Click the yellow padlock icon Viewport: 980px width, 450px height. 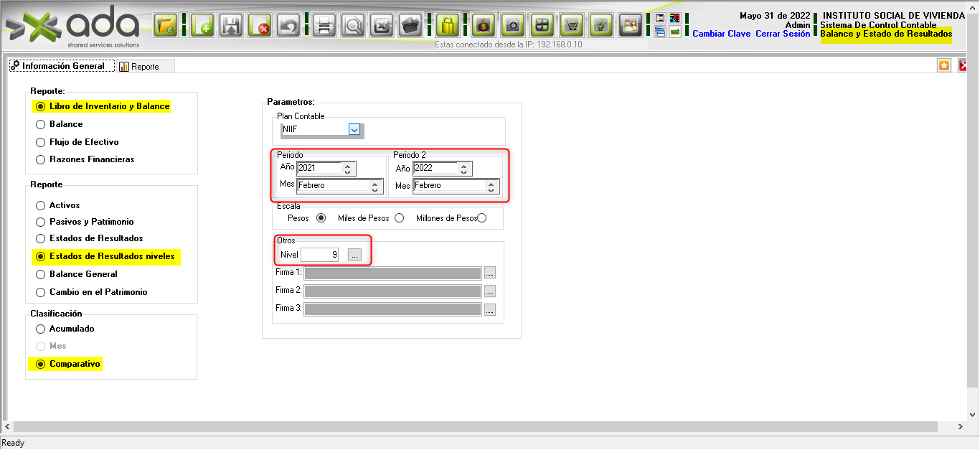click(448, 26)
